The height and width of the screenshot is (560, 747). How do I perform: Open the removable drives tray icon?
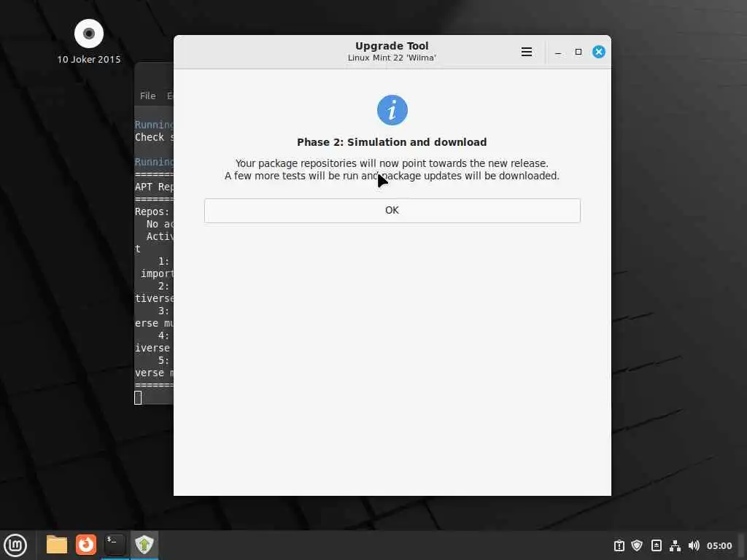[x=656, y=545]
